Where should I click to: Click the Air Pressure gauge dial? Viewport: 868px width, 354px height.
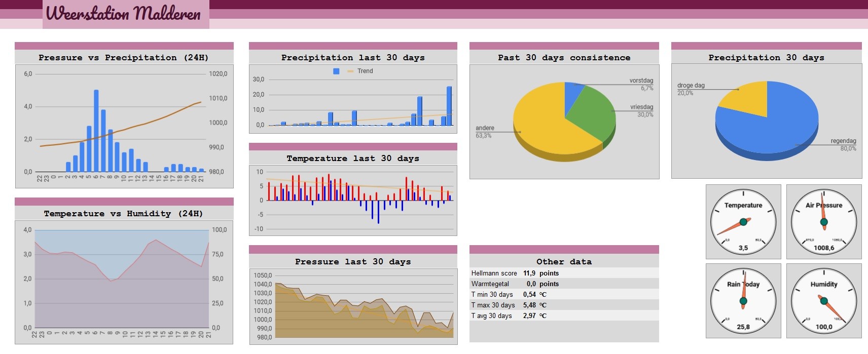(824, 222)
